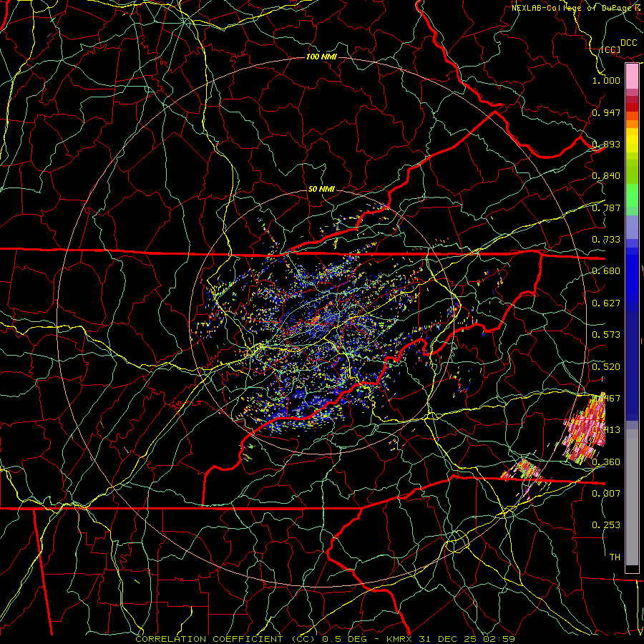Click the 0.573 legend value
This screenshot has height=644, width=644.
coord(606,335)
